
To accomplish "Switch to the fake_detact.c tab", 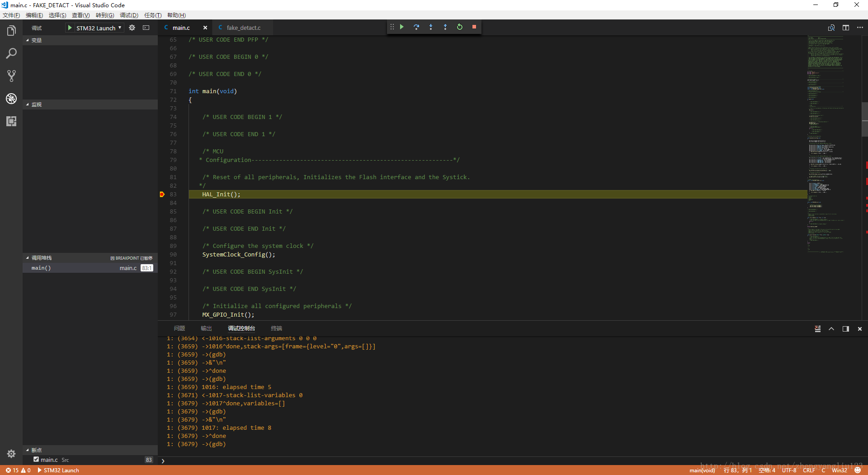I will (x=243, y=28).
